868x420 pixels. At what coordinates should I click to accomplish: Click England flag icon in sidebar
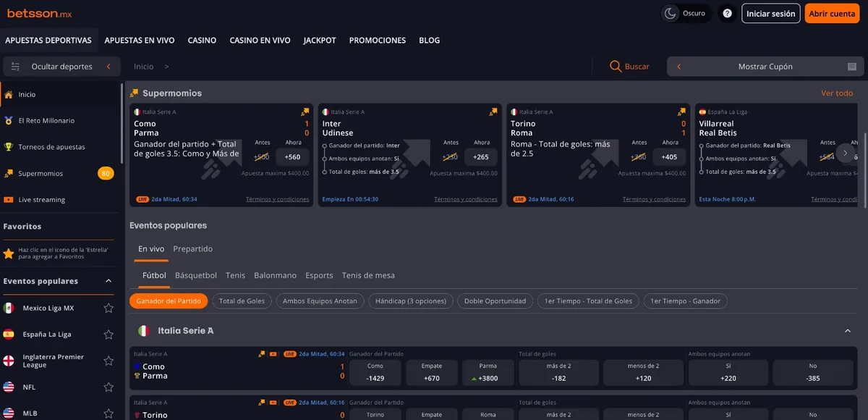9,361
